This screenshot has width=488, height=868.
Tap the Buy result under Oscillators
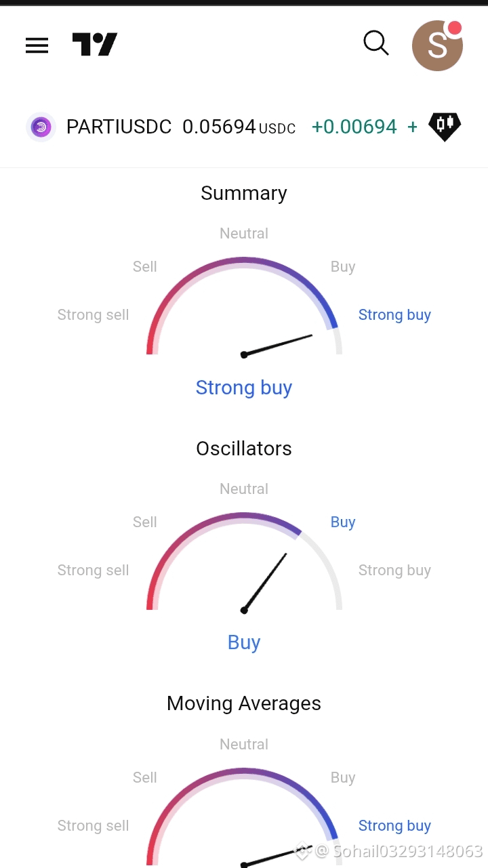pyautogui.click(x=244, y=642)
